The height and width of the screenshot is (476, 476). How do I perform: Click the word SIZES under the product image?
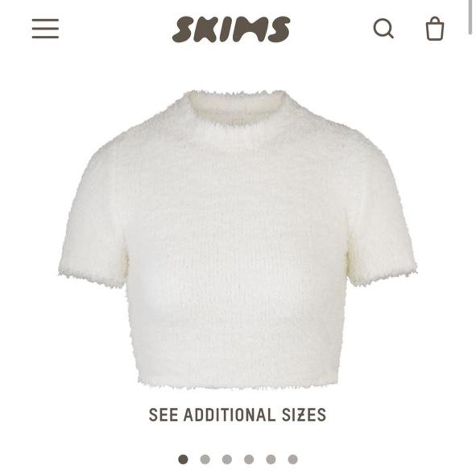coord(304,415)
